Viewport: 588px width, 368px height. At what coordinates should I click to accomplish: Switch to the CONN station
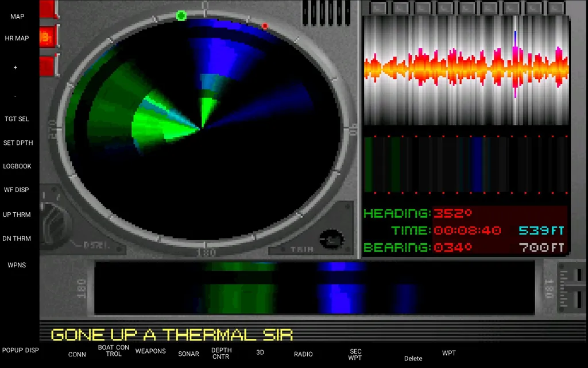[77, 354]
